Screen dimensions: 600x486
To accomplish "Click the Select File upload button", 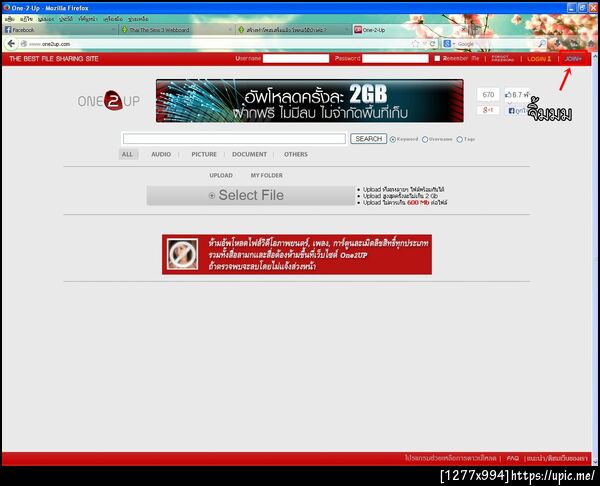I will coord(251,196).
